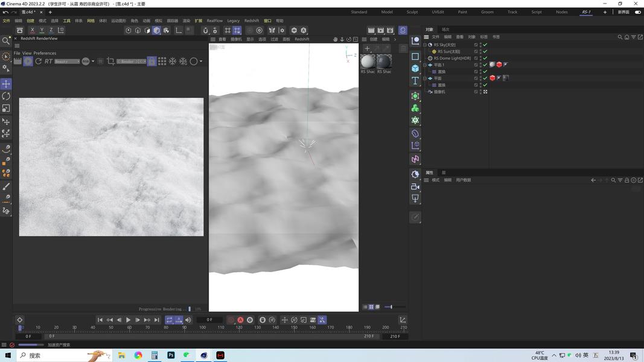Viewport: 644px width, 362px height.
Task: Click the object manager home icon
Action: (x=626, y=37)
